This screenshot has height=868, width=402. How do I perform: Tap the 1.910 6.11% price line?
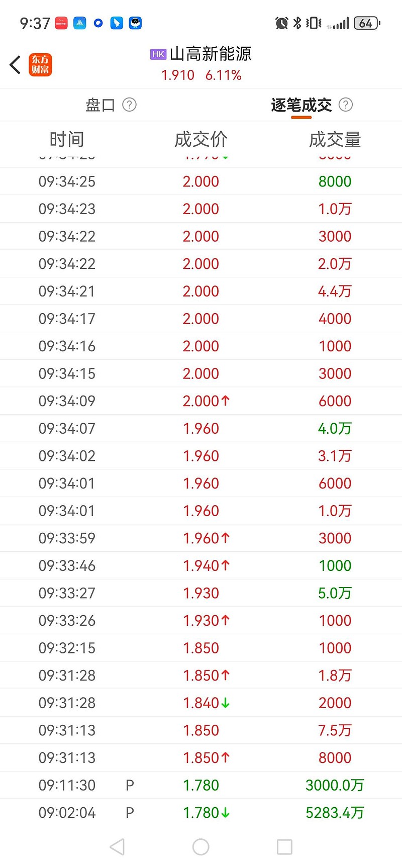pyautogui.click(x=201, y=75)
